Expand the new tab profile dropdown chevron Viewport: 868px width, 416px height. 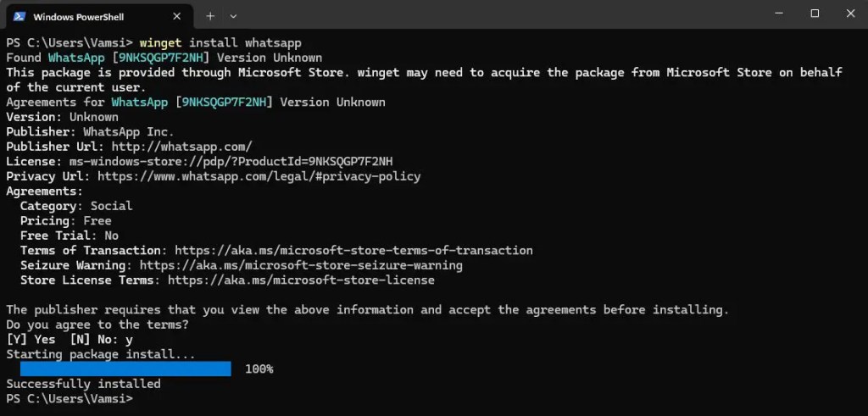pyautogui.click(x=233, y=16)
